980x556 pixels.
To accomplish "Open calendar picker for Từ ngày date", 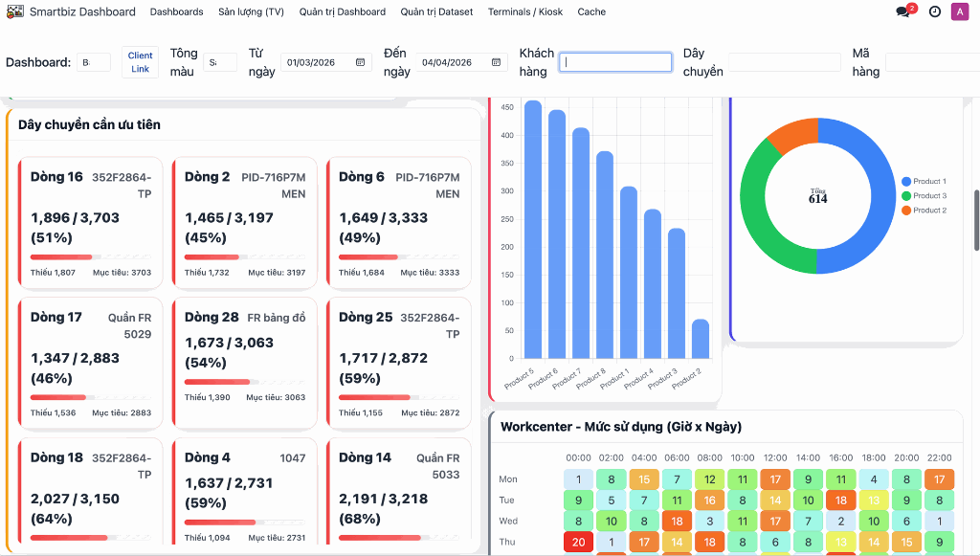I will (x=361, y=62).
